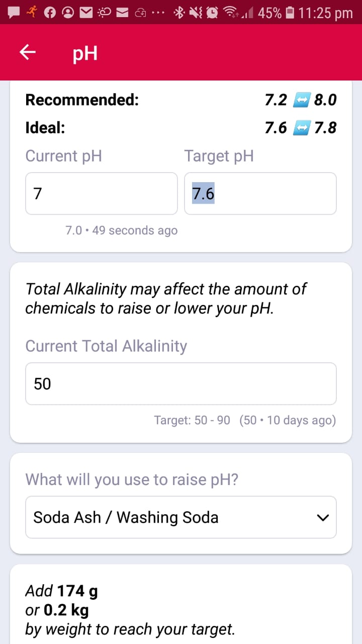Tap the Bluetooth status icon
The width and height of the screenshot is (362, 644).
point(178,13)
